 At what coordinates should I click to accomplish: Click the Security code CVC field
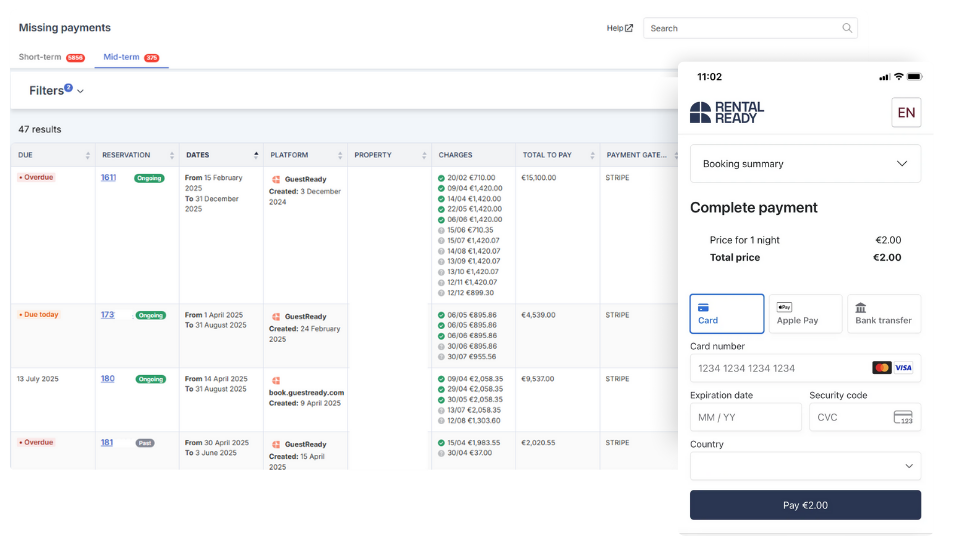865,417
